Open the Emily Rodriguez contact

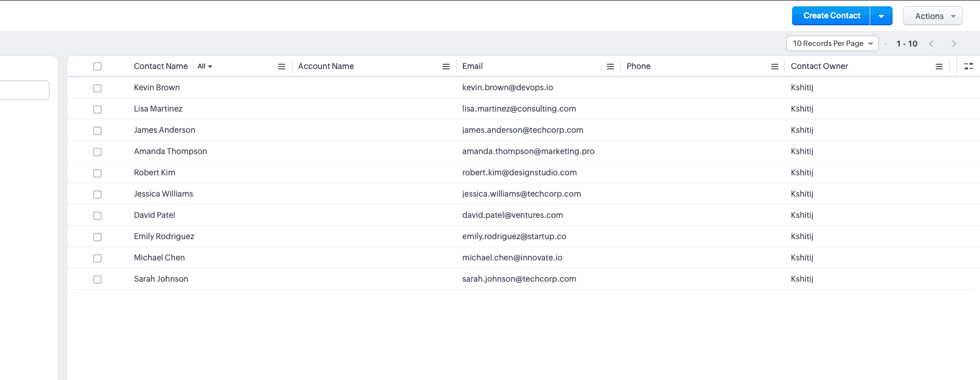tap(164, 236)
